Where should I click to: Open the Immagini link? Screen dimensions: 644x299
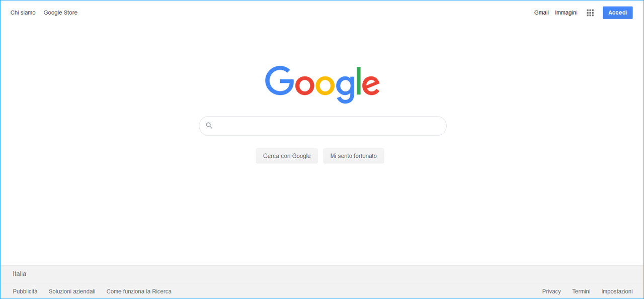pos(566,13)
